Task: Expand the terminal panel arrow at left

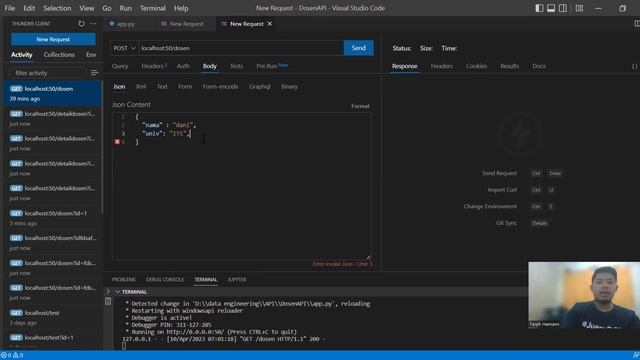Action: pos(108,291)
